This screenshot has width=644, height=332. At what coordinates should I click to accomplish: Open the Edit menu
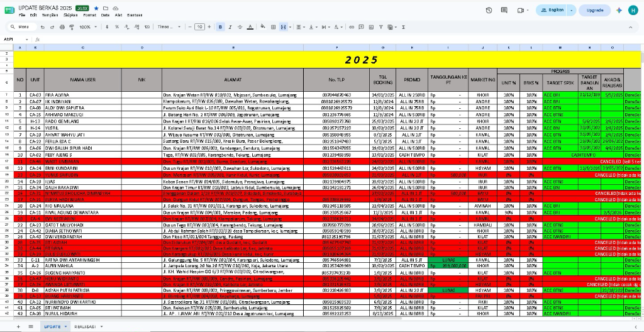click(x=33, y=15)
